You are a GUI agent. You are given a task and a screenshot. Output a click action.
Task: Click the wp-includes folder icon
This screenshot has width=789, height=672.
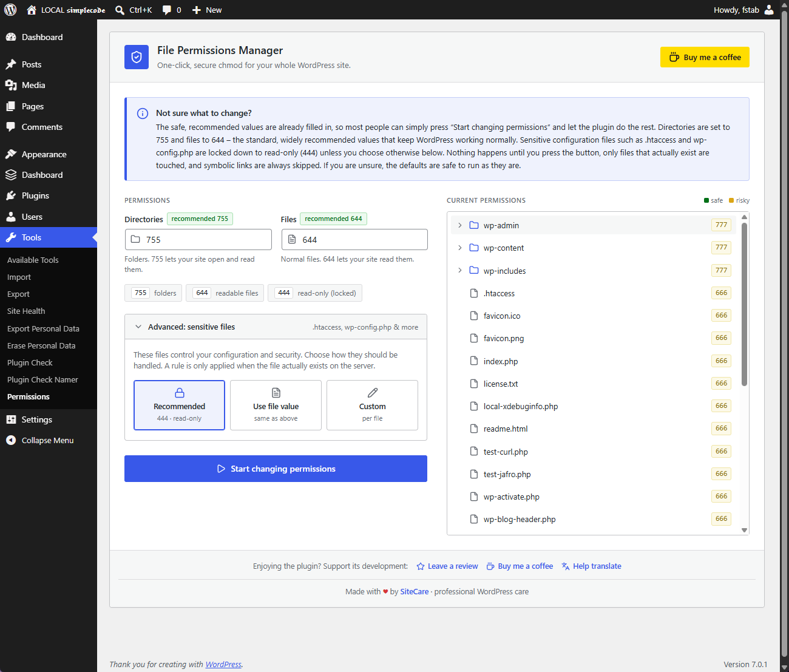click(x=474, y=270)
